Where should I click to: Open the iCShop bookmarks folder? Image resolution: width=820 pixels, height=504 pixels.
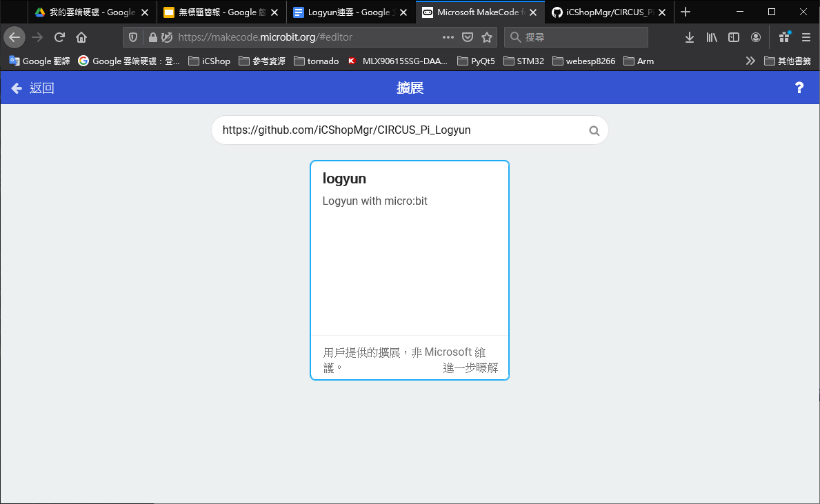click(209, 61)
